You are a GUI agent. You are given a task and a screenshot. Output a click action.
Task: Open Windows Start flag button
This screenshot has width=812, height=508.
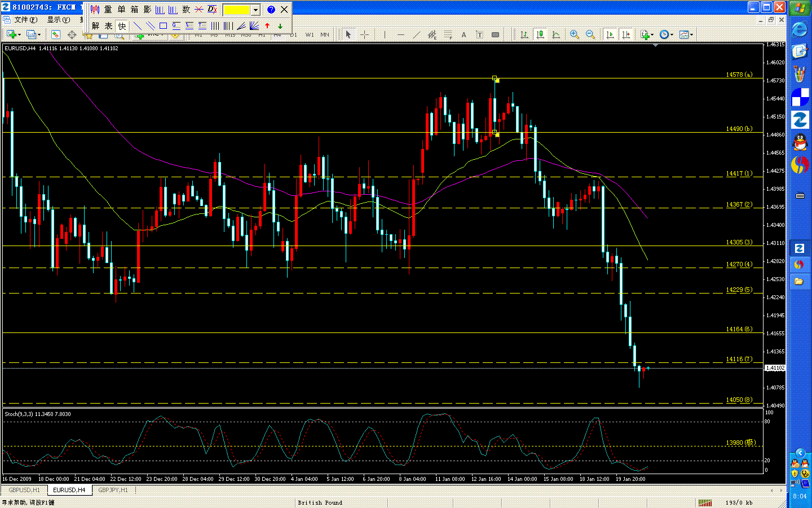[800, 8]
